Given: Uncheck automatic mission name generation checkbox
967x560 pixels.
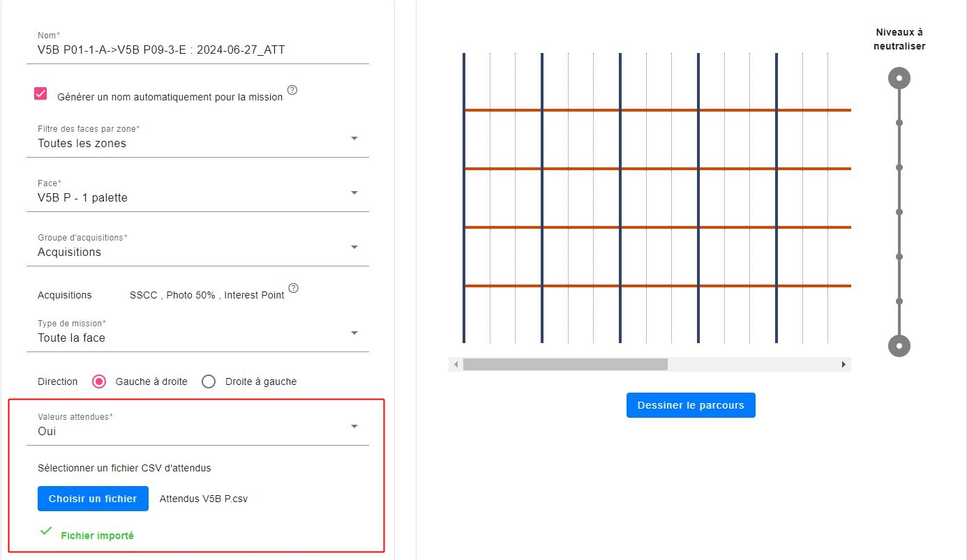Looking at the screenshot, I should click(40, 94).
